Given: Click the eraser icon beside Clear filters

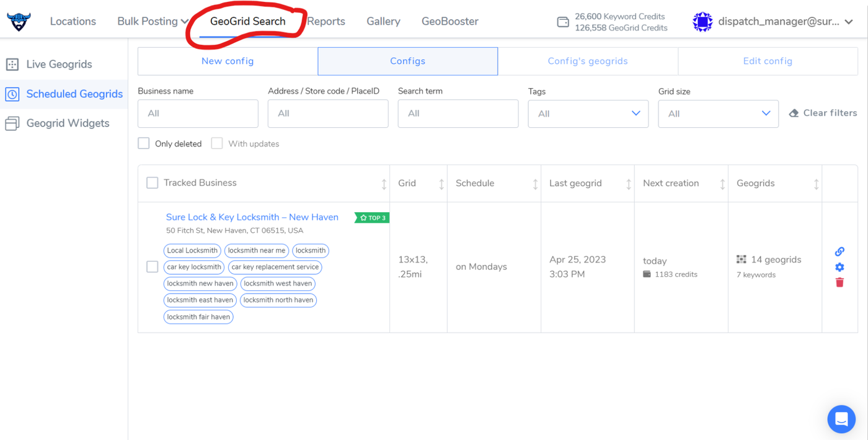Looking at the screenshot, I should (x=794, y=114).
